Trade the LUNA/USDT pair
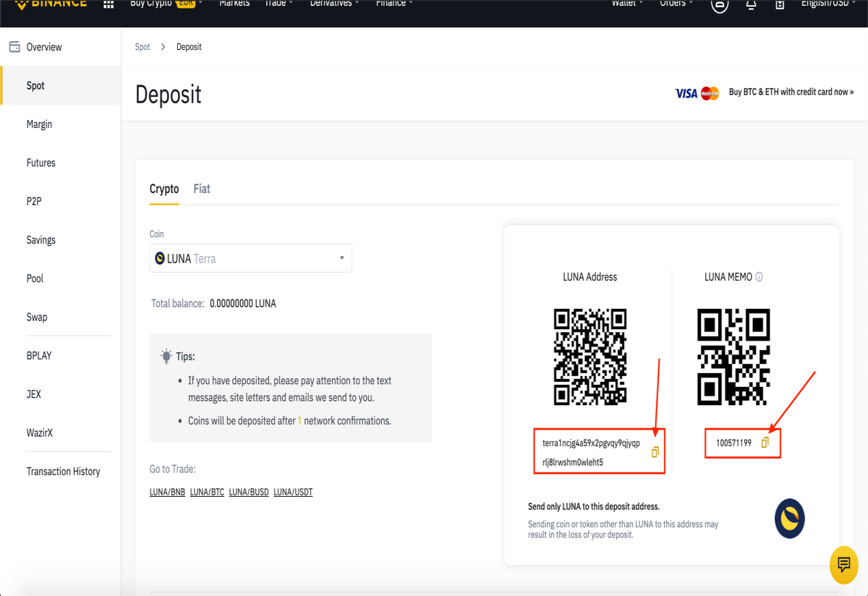Viewport: 868px width, 596px height. [x=293, y=493]
